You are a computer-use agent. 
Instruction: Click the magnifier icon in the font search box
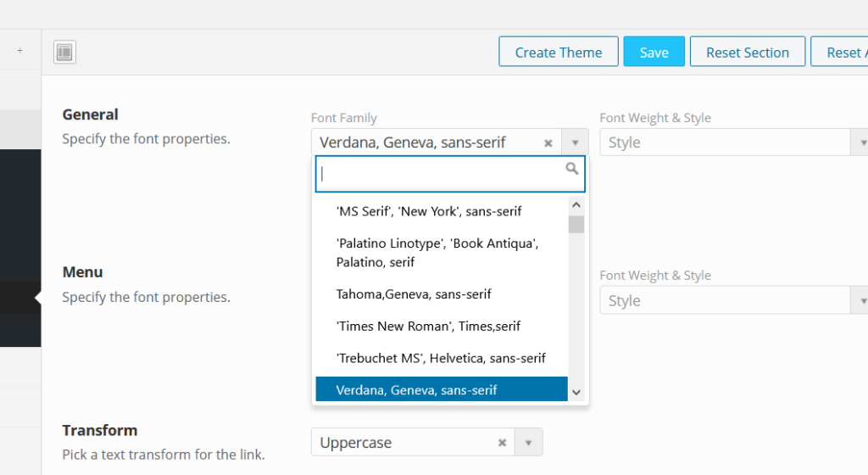pos(573,170)
